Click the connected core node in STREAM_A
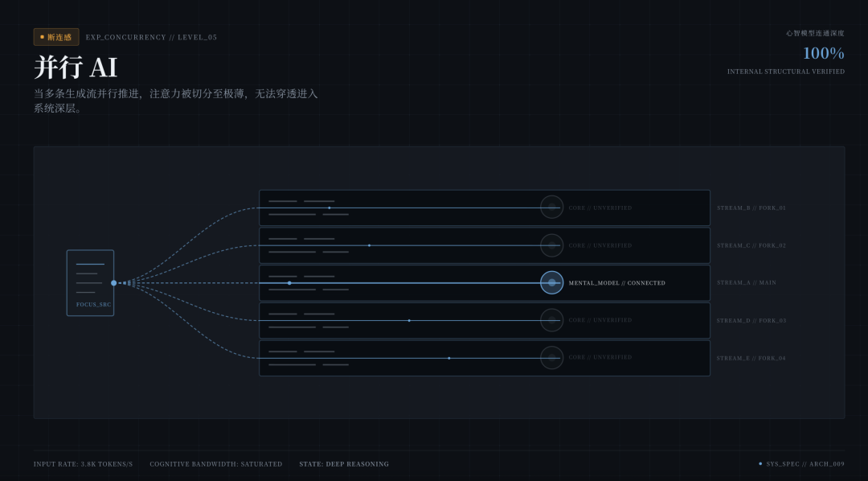This screenshot has height=481, width=868. (551, 282)
